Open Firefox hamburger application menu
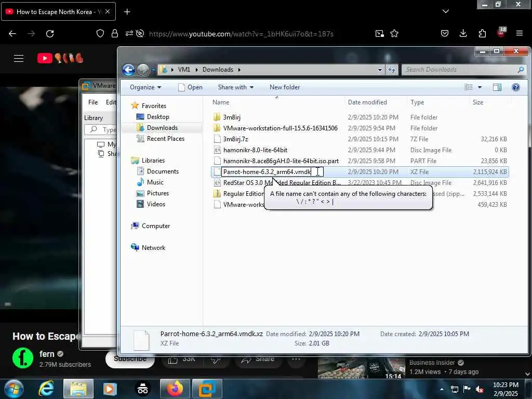Screen dimensions: 532x399 520,33
